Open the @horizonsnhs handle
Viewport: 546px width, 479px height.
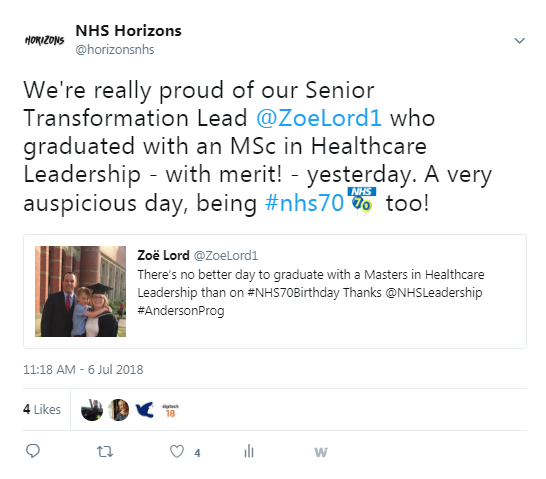click(x=115, y=50)
